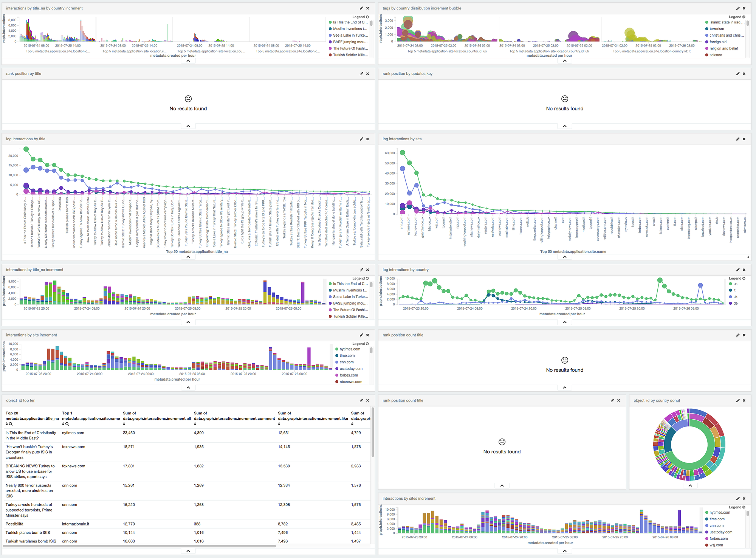
Task: Expand spy panel under 'log interactions by site'
Action: click(x=564, y=257)
